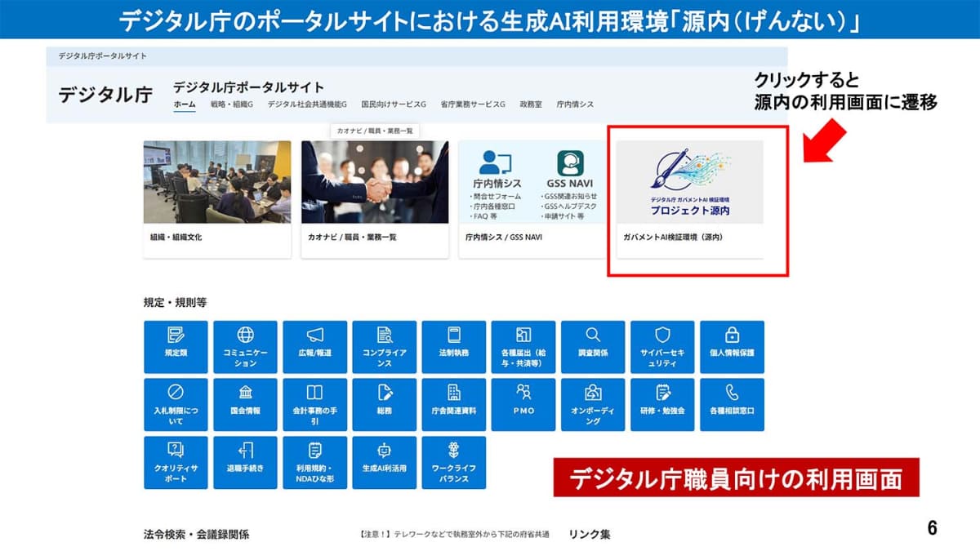Open the 生成AI利活用 robot tile

click(385, 463)
